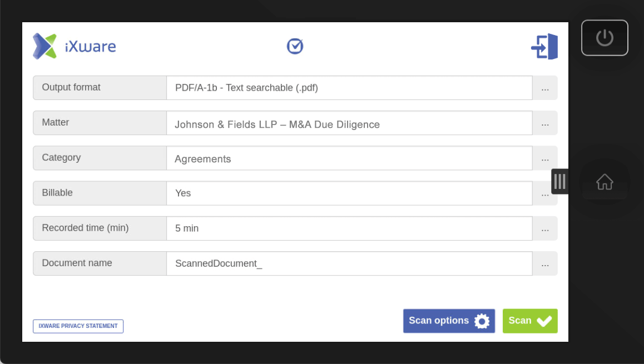This screenshot has width=644, height=364.
Task: Click the Billable field showing Yes
Action: pos(349,193)
